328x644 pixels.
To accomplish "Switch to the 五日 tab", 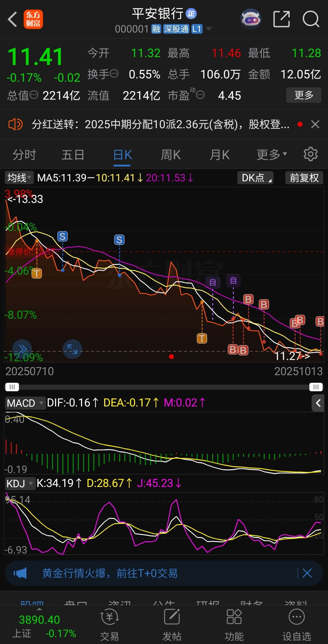I will tap(73, 155).
